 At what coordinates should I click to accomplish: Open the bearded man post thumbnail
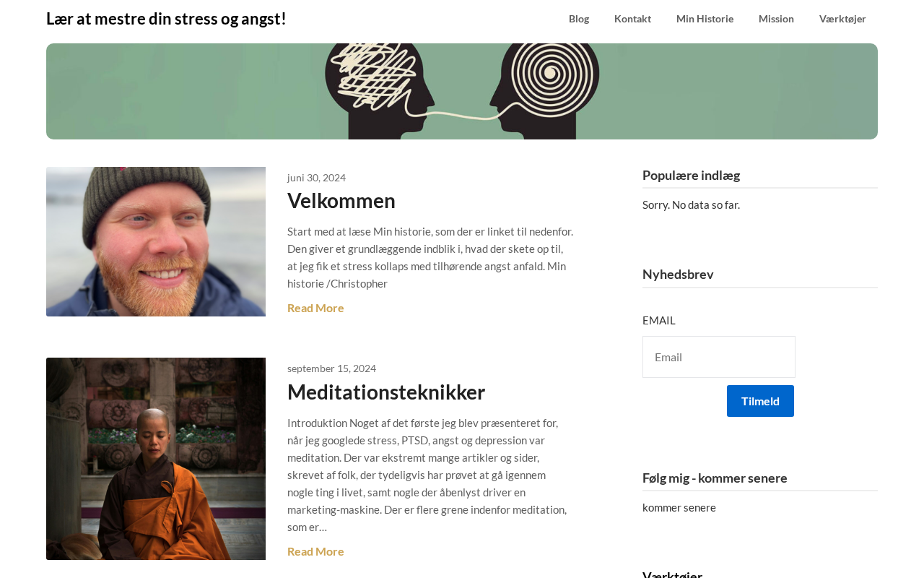pyautogui.click(x=156, y=241)
